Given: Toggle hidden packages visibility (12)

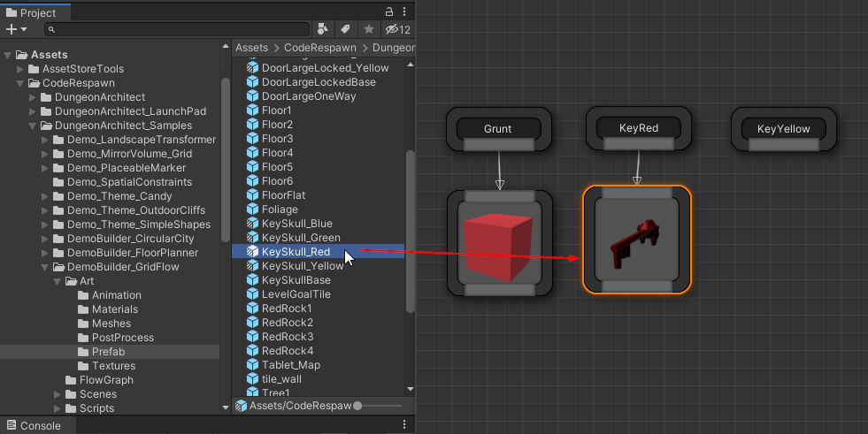Looking at the screenshot, I should pos(397,29).
